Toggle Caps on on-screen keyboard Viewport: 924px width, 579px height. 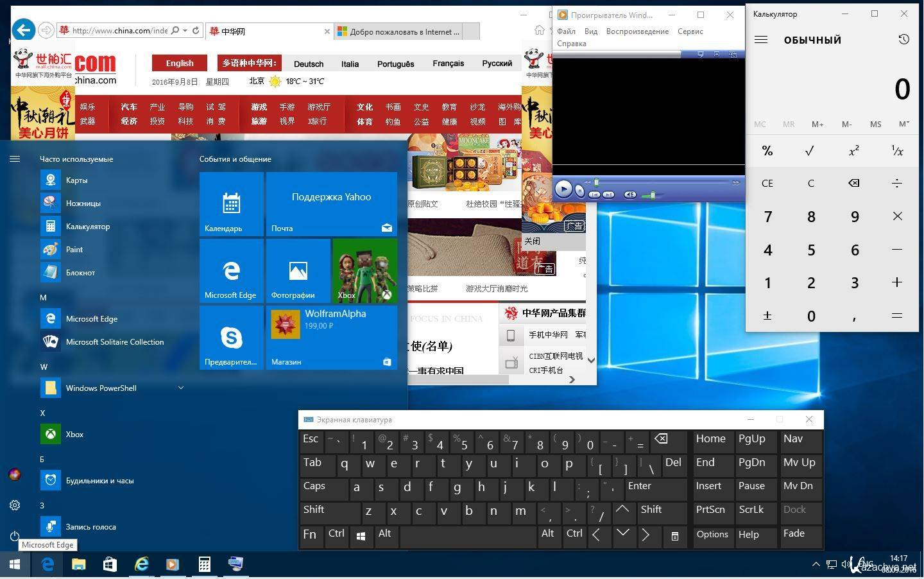pos(323,488)
